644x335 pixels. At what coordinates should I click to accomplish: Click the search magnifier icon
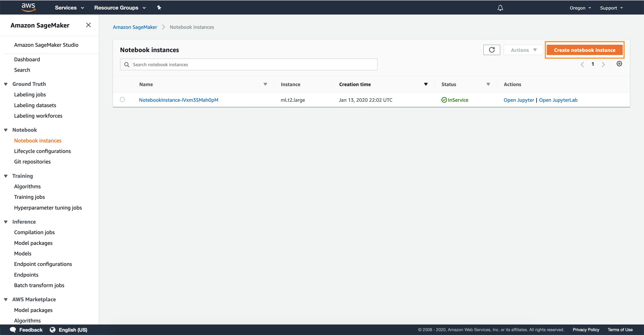[x=127, y=64]
